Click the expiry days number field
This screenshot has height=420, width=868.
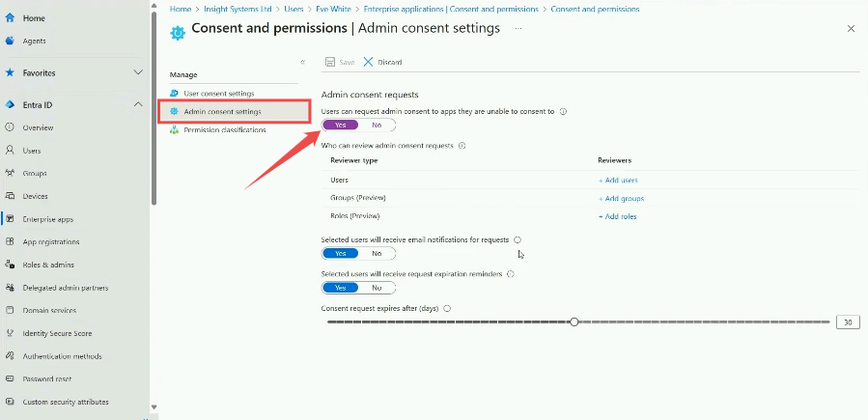click(847, 322)
